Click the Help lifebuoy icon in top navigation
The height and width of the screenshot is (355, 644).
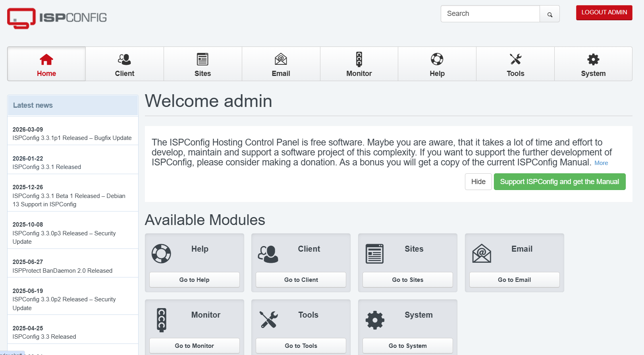[437, 59]
